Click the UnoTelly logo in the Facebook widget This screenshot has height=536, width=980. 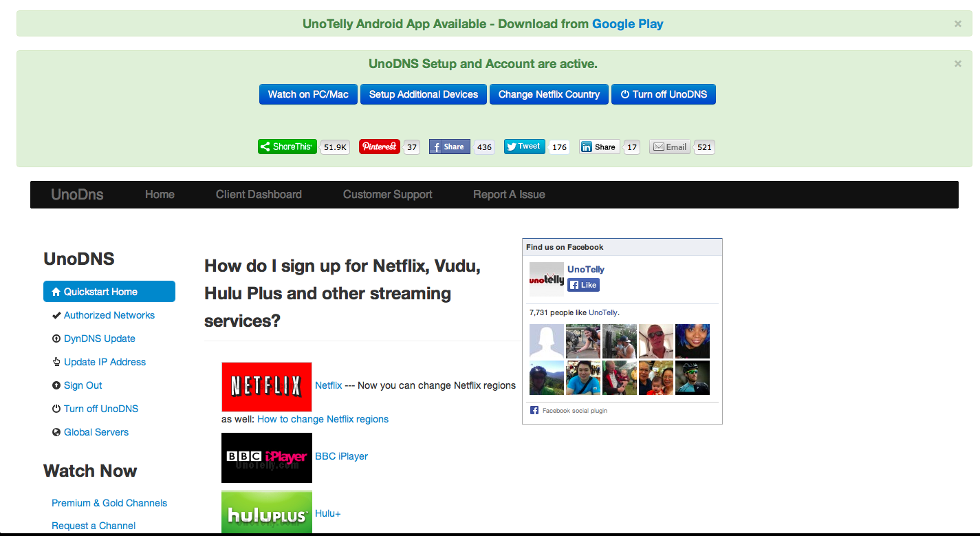547,279
